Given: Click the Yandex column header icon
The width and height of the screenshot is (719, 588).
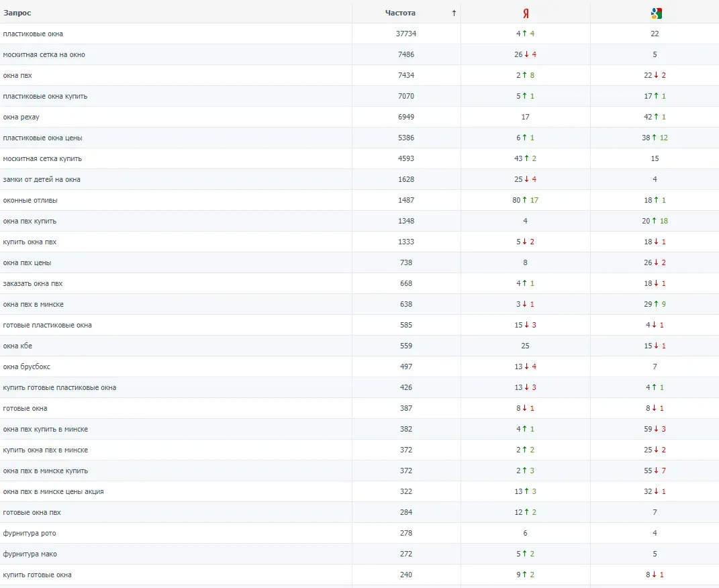Looking at the screenshot, I should click(526, 13).
